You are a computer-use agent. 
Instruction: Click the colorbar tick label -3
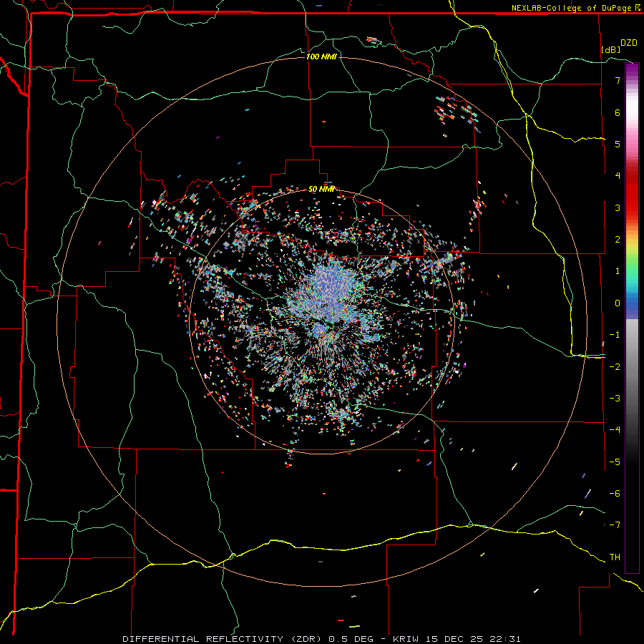pos(615,399)
